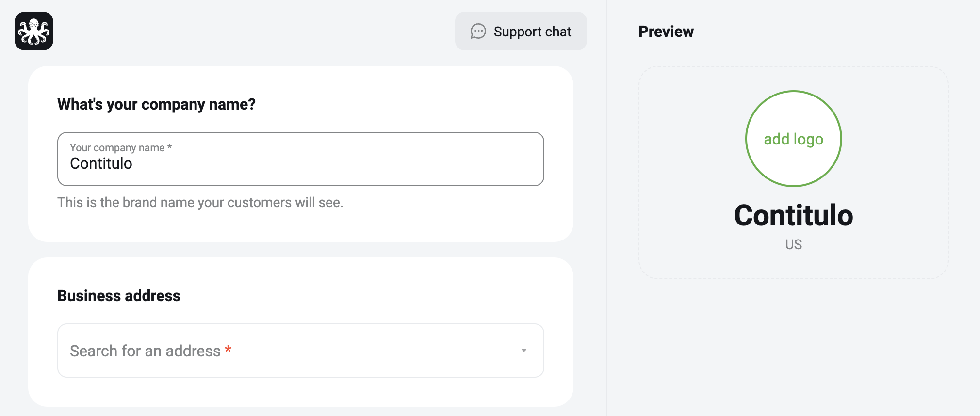Click the brand name helper text
Image resolution: width=980 pixels, height=416 pixels.
200,202
